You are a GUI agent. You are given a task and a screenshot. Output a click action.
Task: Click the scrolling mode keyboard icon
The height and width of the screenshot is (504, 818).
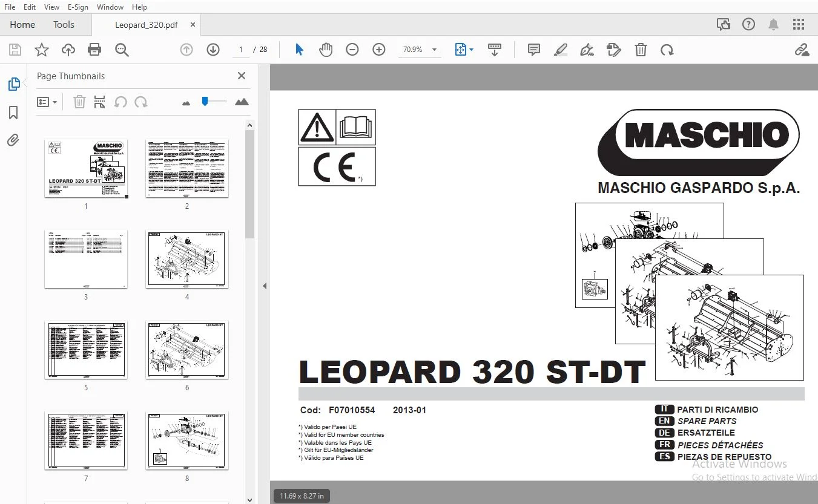point(495,50)
